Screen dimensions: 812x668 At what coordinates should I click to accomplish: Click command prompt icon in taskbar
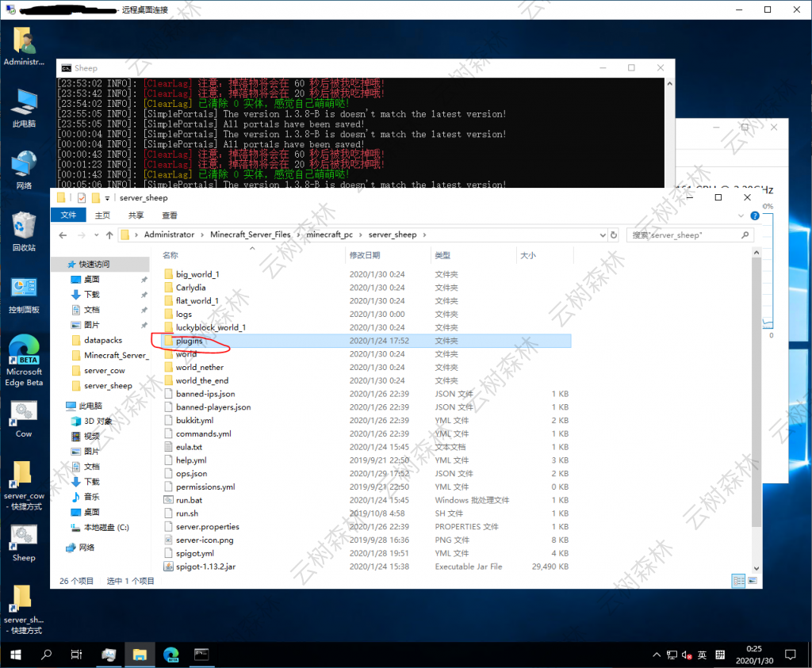pyautogui.click(x=201, y=655)
